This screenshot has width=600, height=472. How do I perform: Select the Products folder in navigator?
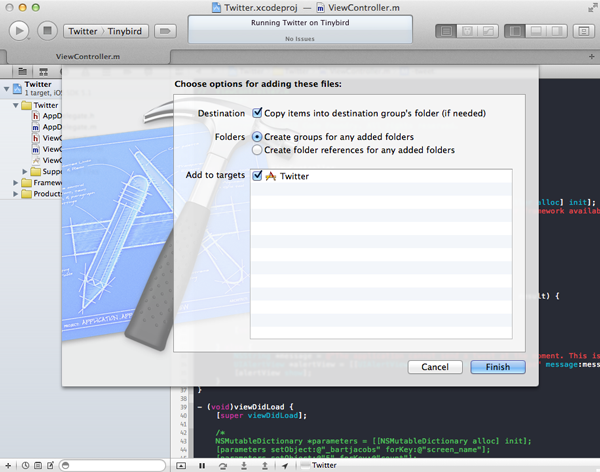(42, 194)
